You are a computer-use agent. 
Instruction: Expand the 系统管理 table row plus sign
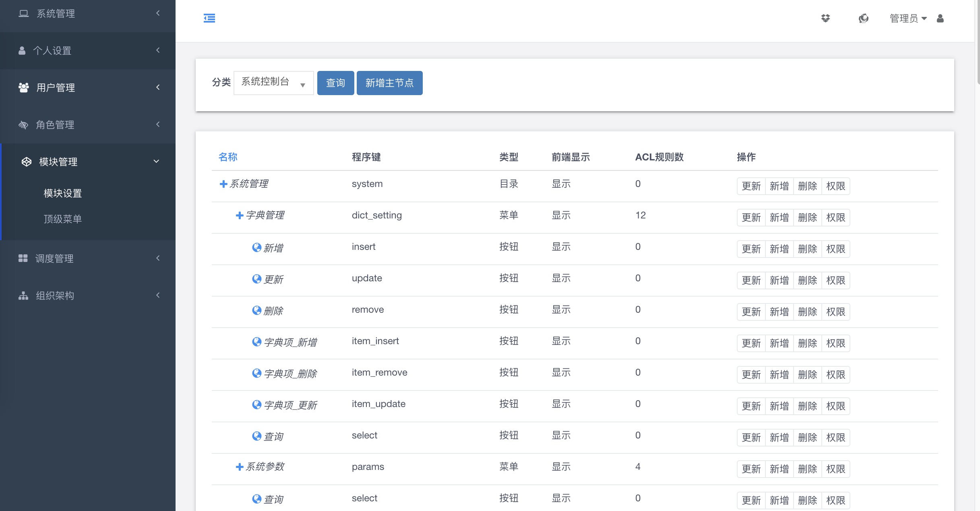point(223,184)
